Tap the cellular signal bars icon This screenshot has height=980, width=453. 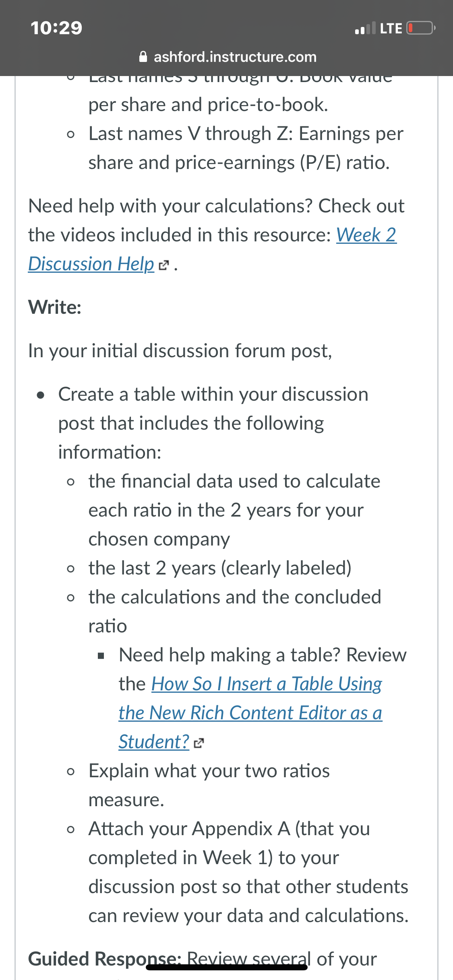[x=365, y=28]
